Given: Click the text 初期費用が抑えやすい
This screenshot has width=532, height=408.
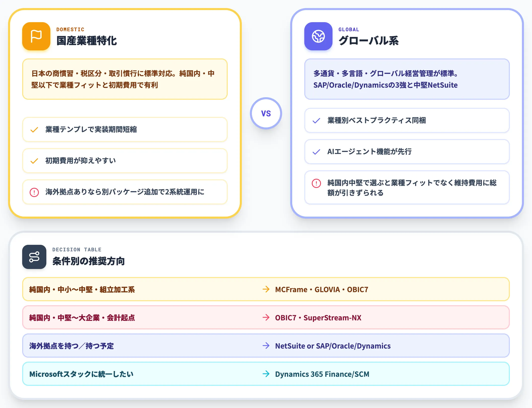Looking at the screenshot, I should click(x=81, y=161).
